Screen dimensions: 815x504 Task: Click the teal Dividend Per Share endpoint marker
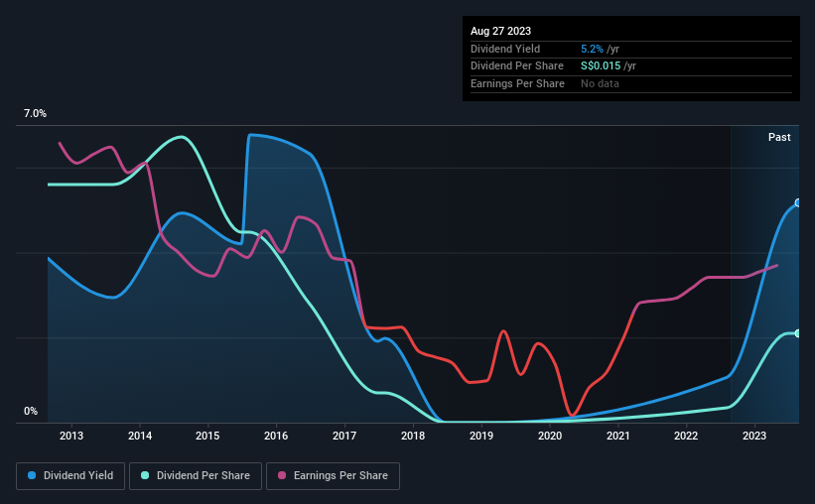798,333
